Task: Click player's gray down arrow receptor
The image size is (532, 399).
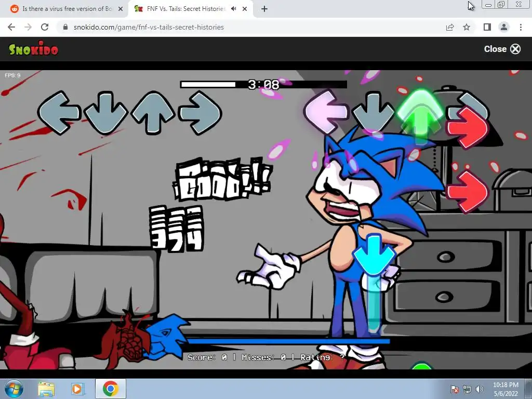Action: pyautogui.click(x=373, y=112)
